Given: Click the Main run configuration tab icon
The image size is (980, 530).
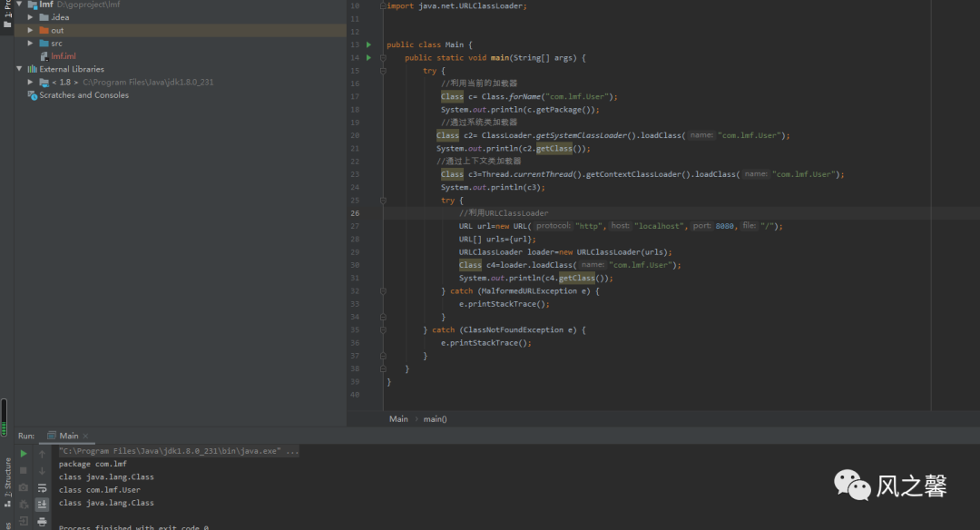Looking at the screenshot, I should [x=52, y=436].
